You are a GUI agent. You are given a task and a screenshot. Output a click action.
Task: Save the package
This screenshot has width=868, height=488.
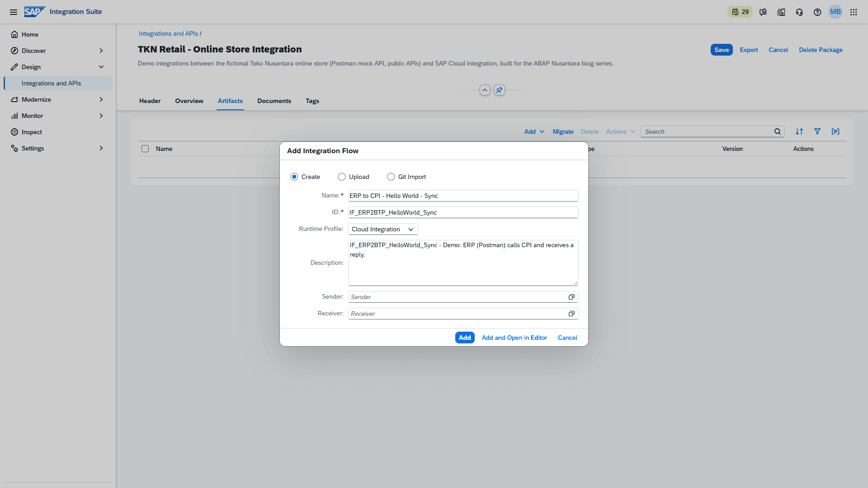(722, 50)
